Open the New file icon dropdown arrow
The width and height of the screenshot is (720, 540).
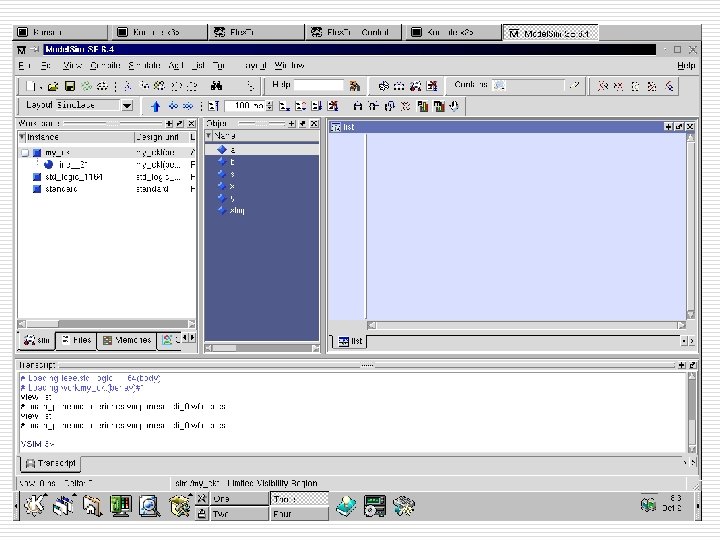41,87
